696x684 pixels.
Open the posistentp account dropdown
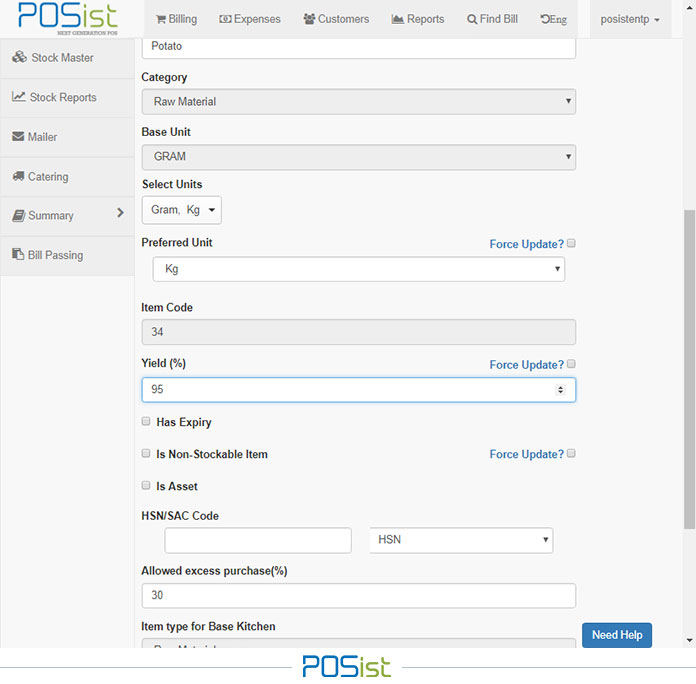pos(630,20)
